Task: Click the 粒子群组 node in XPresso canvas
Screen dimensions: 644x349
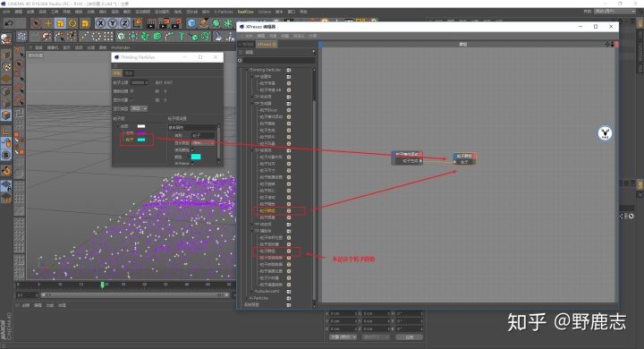Action: click(x=464, y=158)
